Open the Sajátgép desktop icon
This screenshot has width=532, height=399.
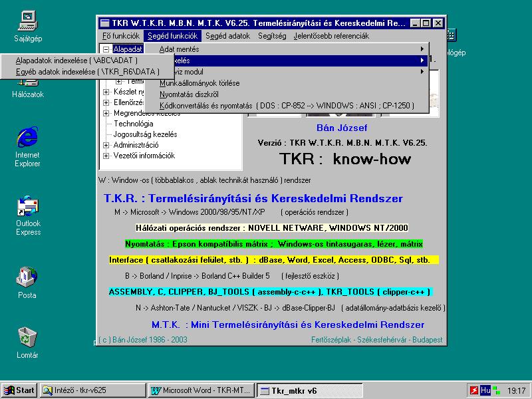point(28,27)
